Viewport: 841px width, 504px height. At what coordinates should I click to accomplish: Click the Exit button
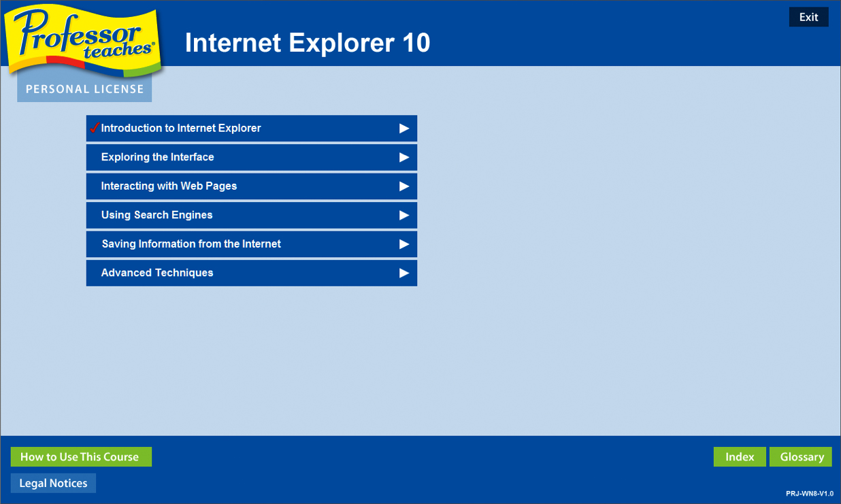(808, 17)
